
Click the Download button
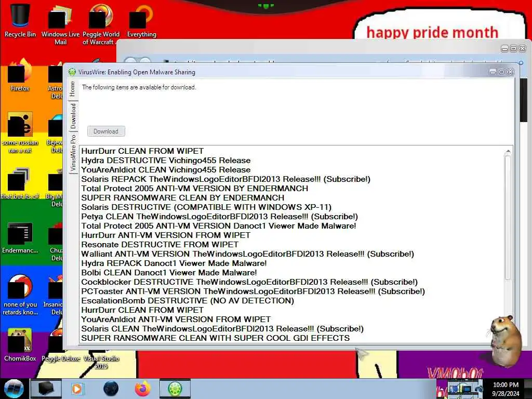coord(106,131)
